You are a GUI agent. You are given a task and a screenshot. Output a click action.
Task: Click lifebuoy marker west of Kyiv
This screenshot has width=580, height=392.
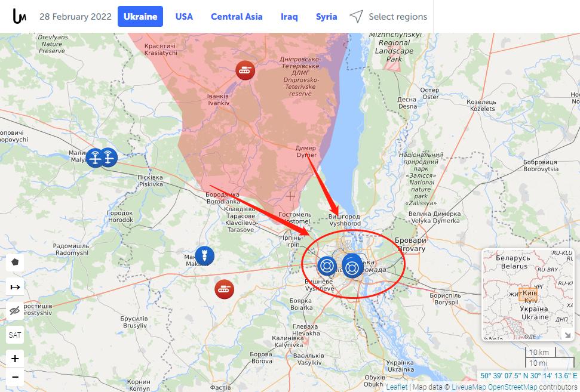click(327, 266)
